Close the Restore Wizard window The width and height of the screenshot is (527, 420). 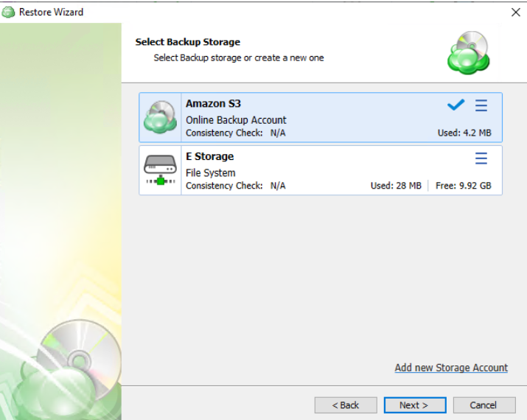click(515, 12)
